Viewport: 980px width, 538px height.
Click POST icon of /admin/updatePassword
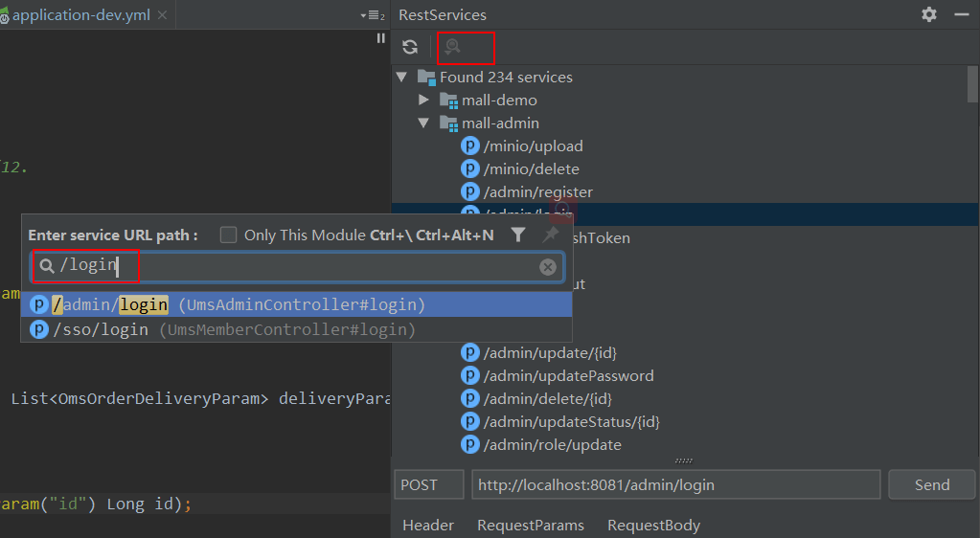click(470, 375)
